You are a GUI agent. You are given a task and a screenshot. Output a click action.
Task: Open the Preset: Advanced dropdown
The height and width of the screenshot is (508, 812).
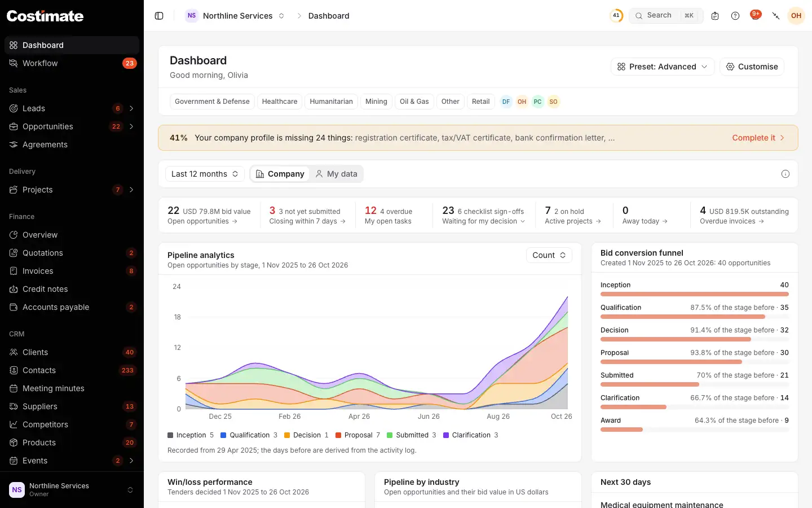coord(663,67)
